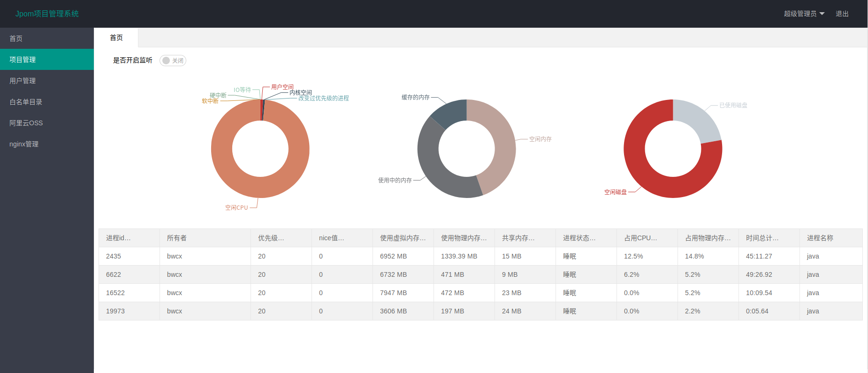868x373 pixels.
Task: Toggle the 是否开启监听 switch
Action: (x=173, y=61)
